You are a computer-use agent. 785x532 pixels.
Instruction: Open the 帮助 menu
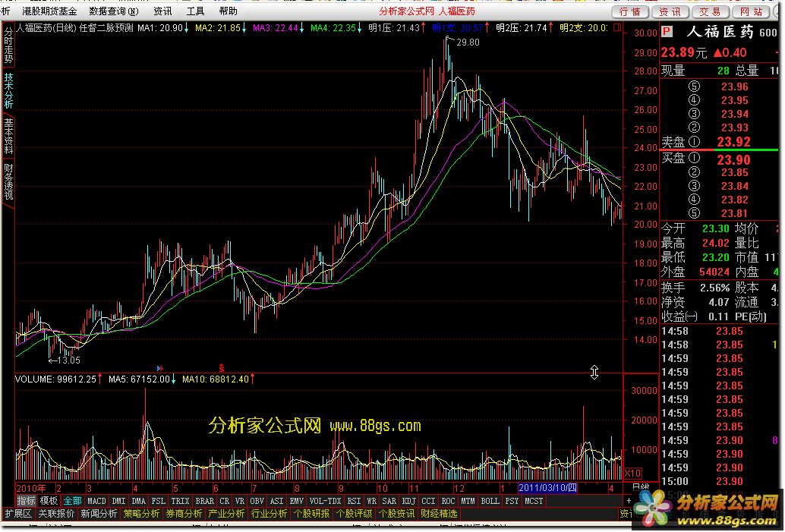[228, 11]
